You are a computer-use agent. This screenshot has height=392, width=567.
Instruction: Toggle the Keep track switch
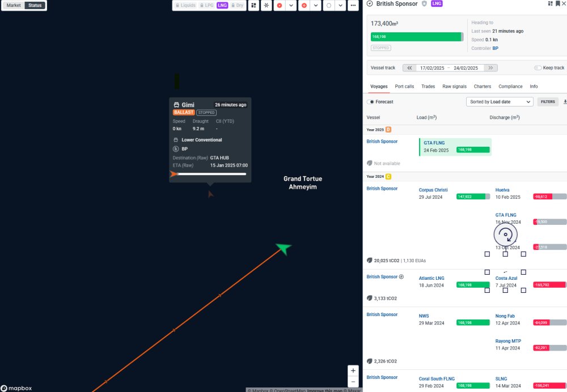pyautogui.click(x=538, y=68)
